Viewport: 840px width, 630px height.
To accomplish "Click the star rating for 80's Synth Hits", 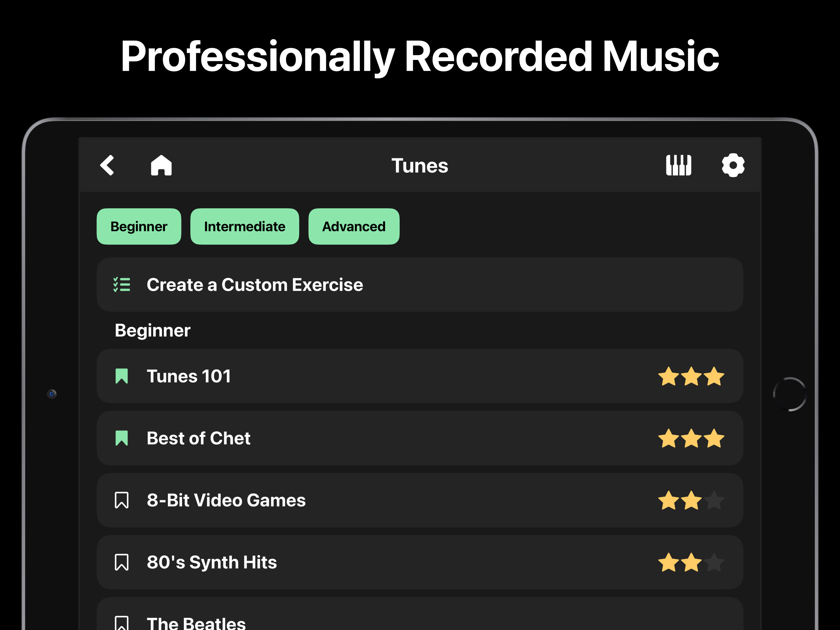I will 691,562.
